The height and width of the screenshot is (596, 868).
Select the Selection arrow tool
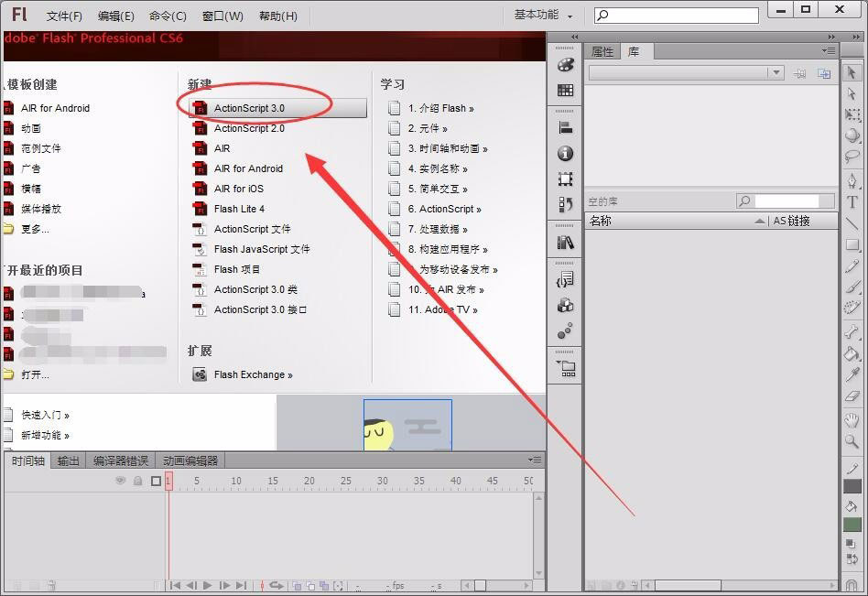click(x=852, y=73)
